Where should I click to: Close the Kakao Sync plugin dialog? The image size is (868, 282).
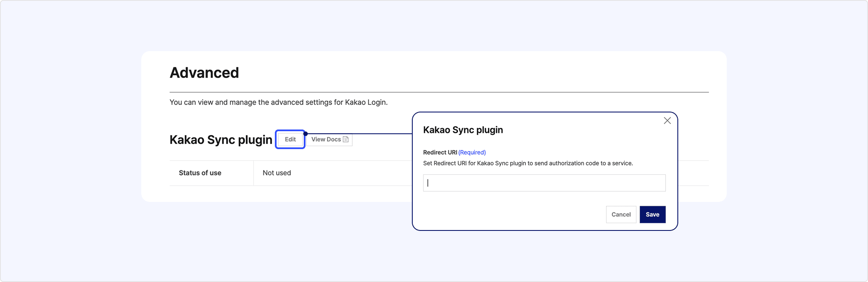[x=667, y=121]
